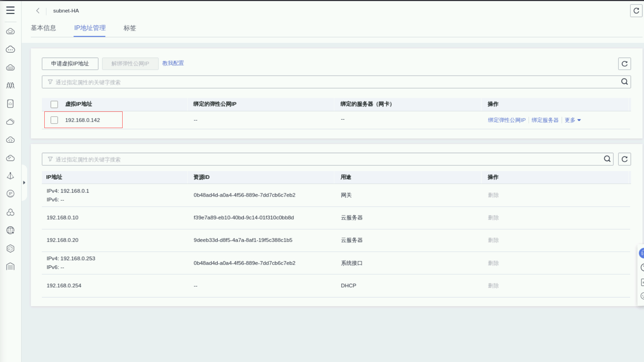Viewport: 644px width, 362px height.
Task: Open the cloud upload arrow sidebar icon
Action: click(x=10, y=140)
